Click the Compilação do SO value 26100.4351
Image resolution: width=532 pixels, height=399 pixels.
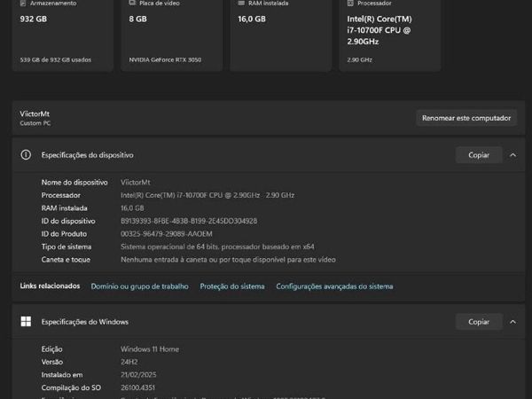137,387
